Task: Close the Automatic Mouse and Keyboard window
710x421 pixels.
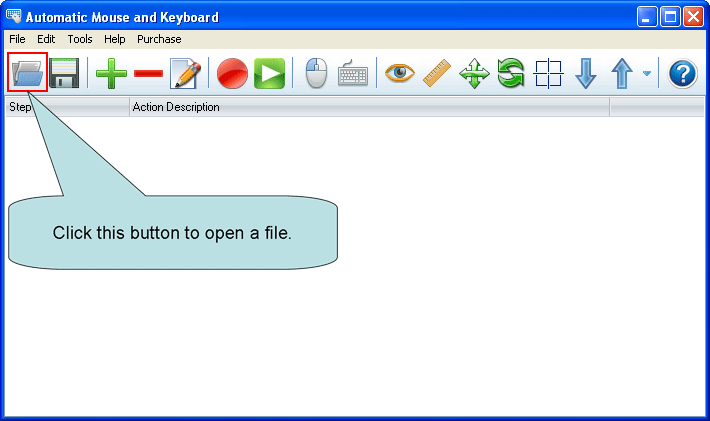Action: pos(693,17)
